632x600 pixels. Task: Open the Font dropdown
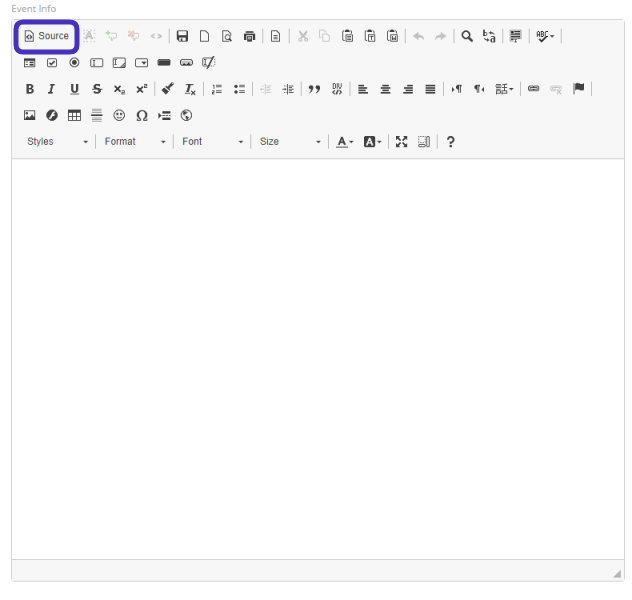212,142
